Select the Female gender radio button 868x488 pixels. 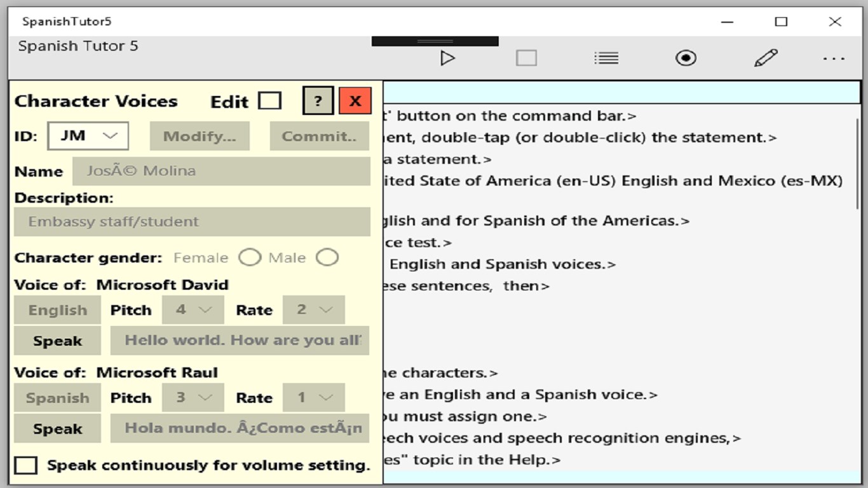(x=250, y=257)
